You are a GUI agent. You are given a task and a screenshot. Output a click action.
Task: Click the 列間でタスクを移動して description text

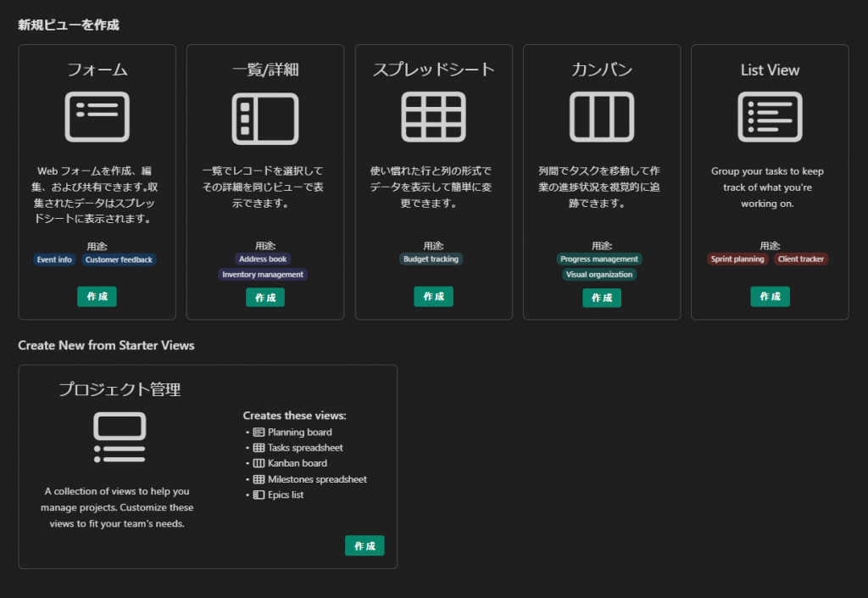pos(599,187)
